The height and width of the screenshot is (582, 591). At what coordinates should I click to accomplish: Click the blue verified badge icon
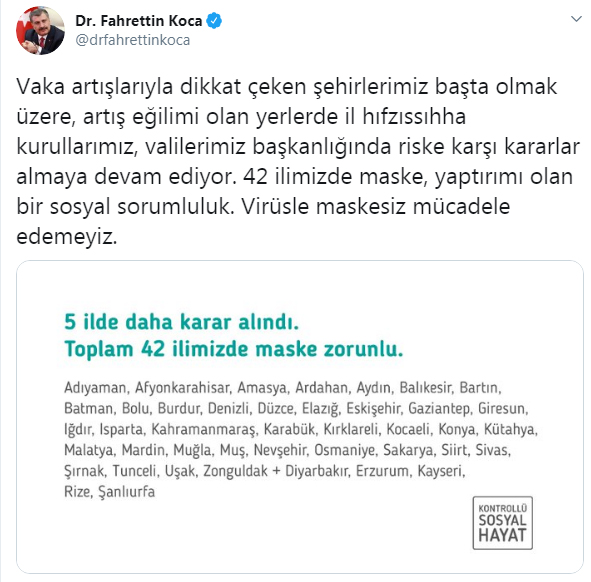214,21
